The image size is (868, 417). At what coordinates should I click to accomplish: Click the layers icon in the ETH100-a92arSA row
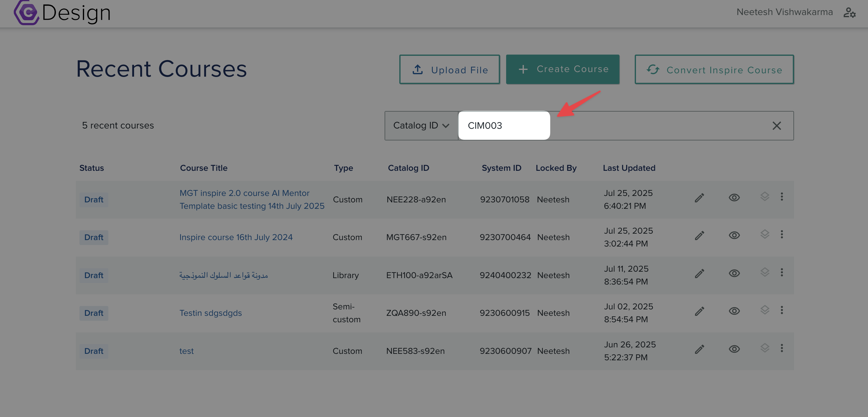pos(765,272)
